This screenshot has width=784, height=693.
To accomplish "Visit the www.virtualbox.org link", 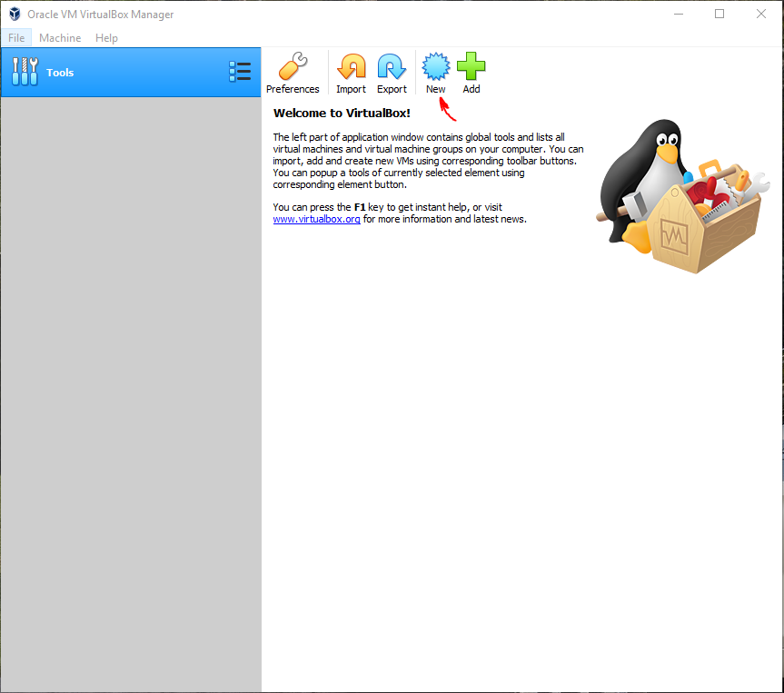I will tap(316, 219).
